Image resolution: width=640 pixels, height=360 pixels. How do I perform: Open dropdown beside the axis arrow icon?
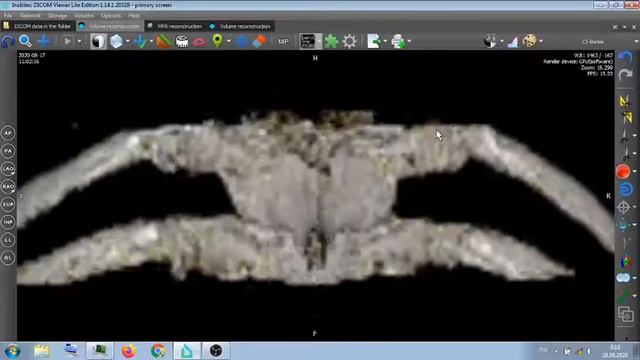[151, 41]
